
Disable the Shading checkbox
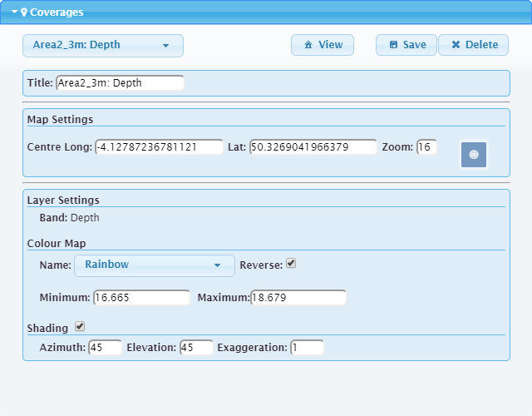80,327
